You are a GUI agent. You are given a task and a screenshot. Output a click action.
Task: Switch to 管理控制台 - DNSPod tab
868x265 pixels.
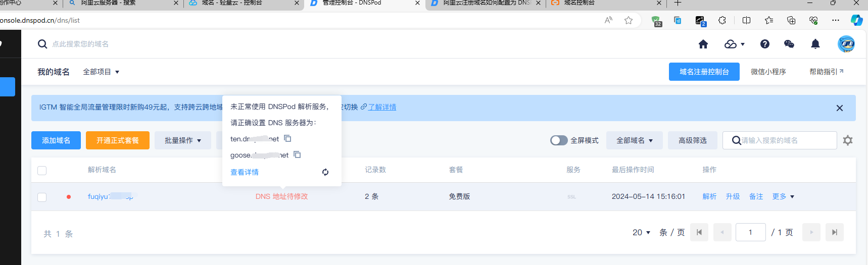click(364, 3)
